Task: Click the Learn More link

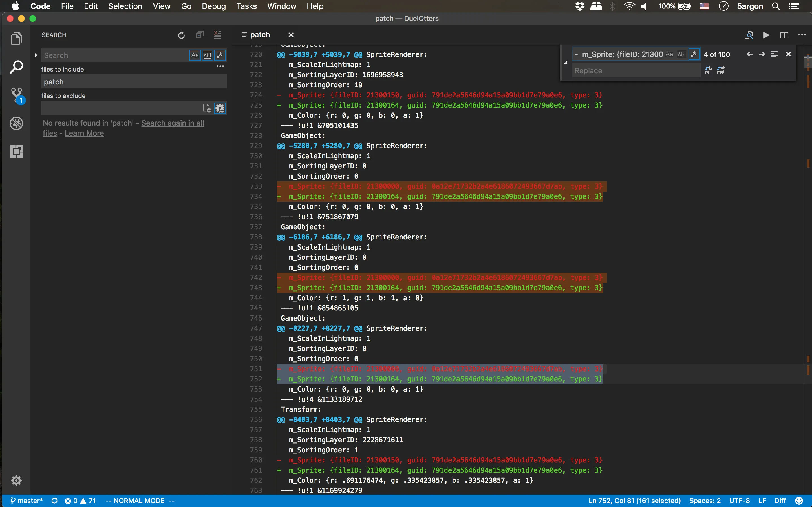Action: click(84, 133)
